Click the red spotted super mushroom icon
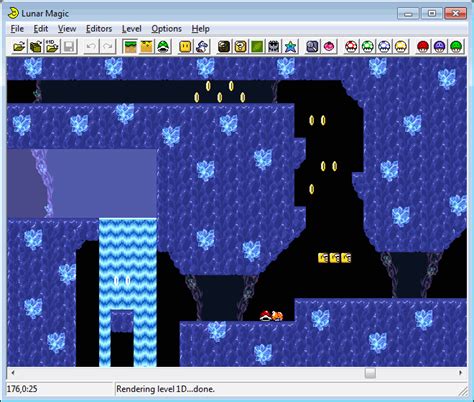474x402 pixels. click(351, 46)
